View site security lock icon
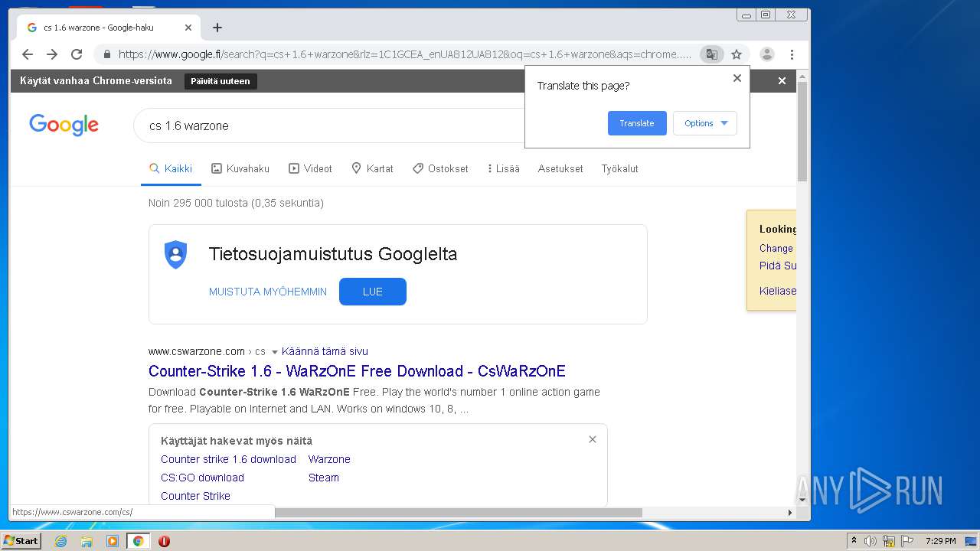This screenshot has height=551, width=980. [x=107, y=54]
